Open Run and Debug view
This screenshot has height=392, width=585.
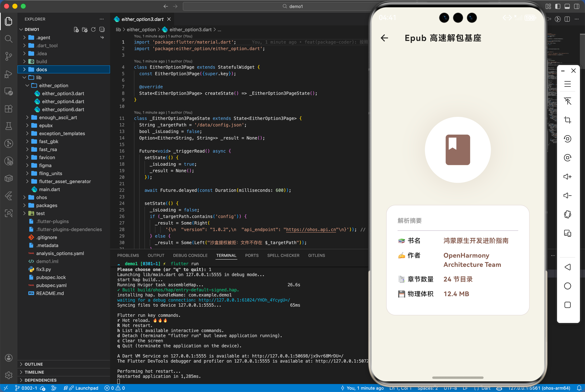9,74
